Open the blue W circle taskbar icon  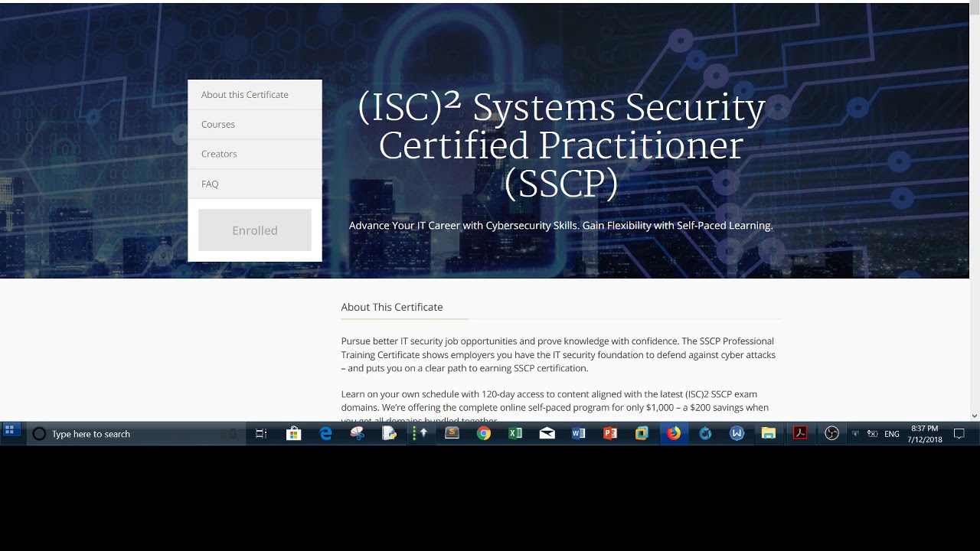[737, 434]
